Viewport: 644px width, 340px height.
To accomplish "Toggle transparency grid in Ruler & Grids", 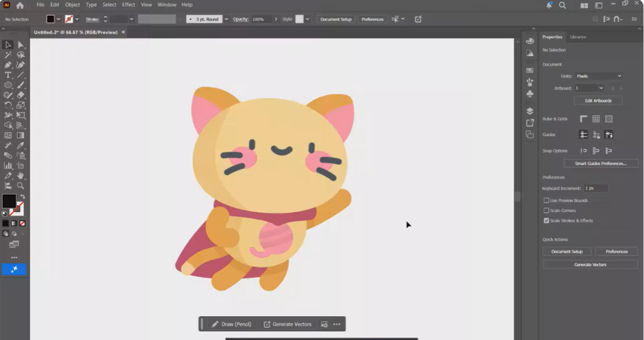I will tap(609, 119).
